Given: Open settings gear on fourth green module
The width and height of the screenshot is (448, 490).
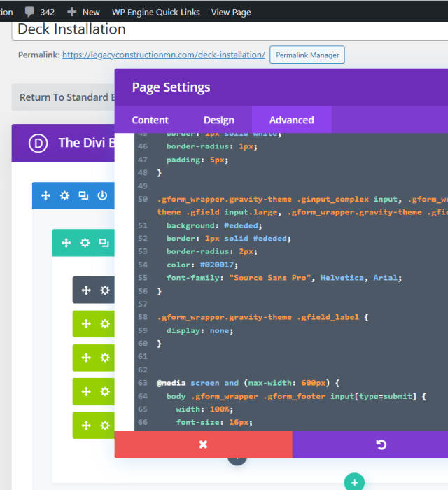Looking at the screenshot, I should click(105, 426).
